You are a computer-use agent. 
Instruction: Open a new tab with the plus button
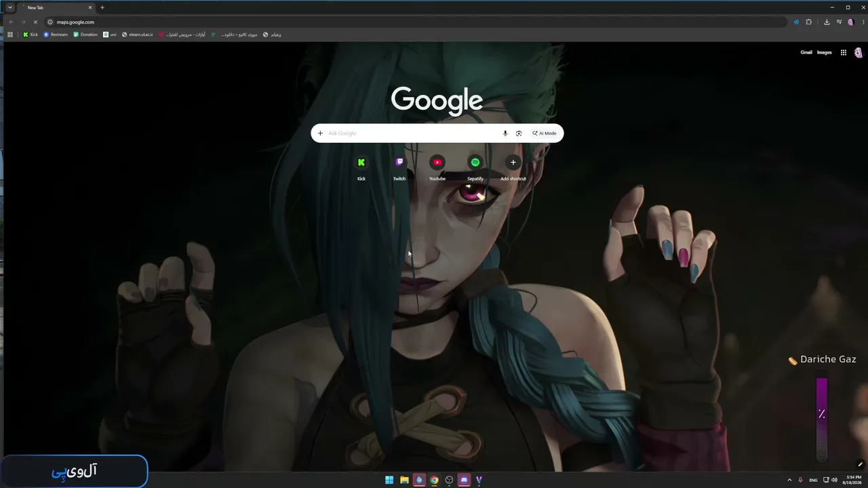coord(102,7)
